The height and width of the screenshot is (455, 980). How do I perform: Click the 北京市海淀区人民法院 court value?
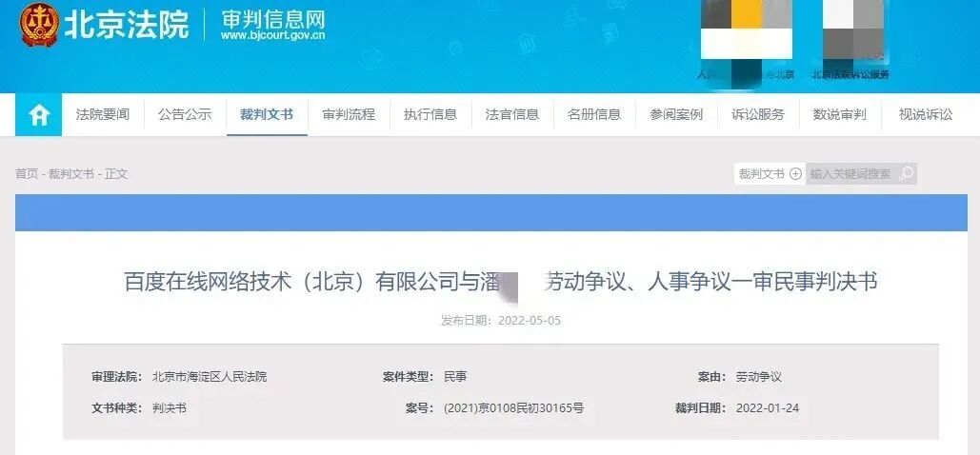[210, 377]
